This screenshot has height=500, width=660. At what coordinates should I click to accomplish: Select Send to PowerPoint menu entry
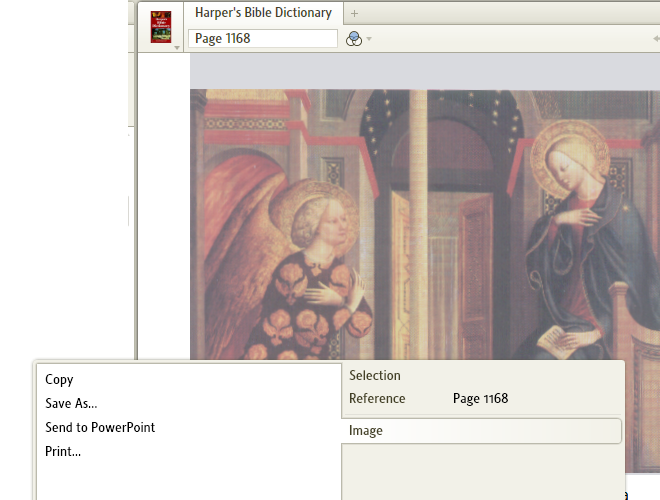[100, 427]
